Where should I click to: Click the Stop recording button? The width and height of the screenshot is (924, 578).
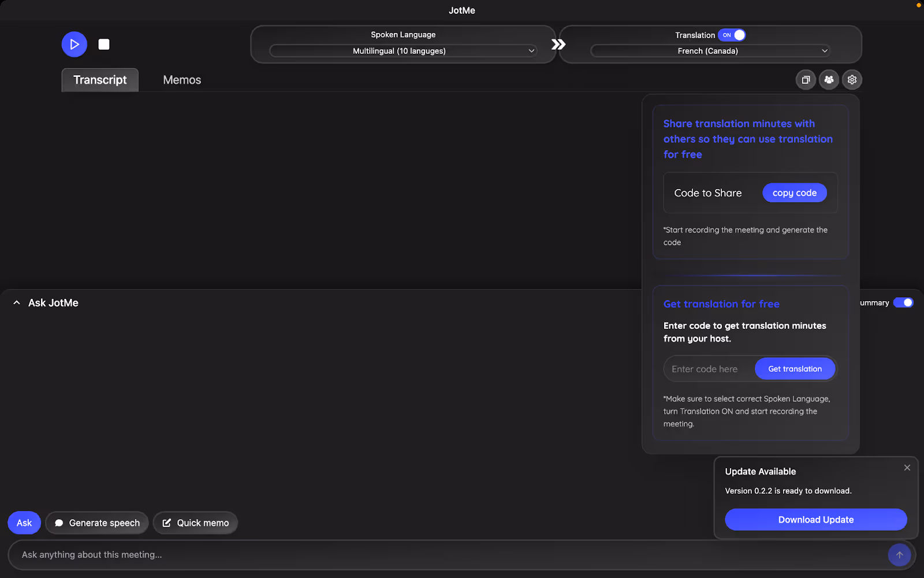click(x=103, y=44)
